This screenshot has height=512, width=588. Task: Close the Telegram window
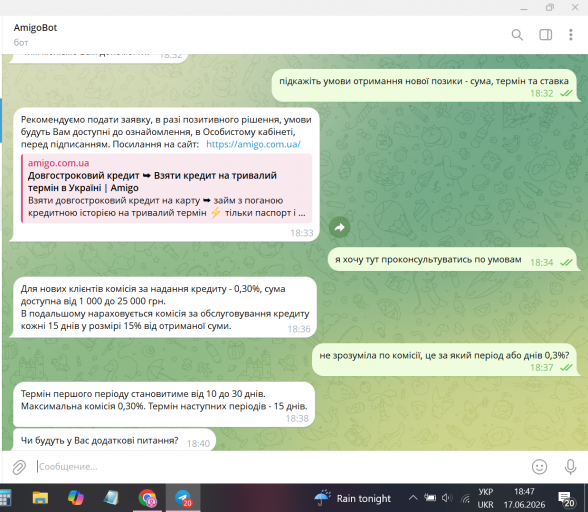[x=575, y=8]
